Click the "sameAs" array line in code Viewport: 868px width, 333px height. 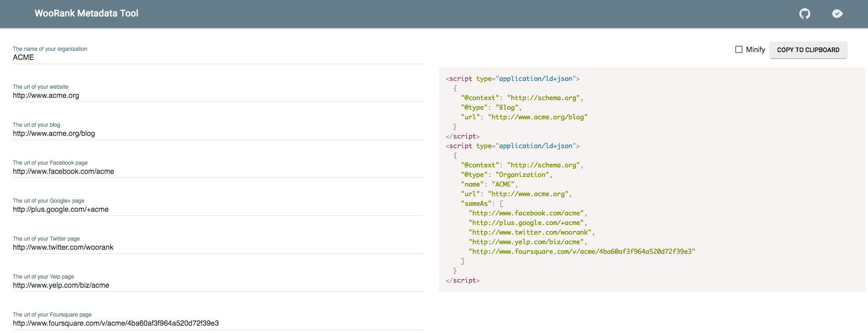point(482,204)
